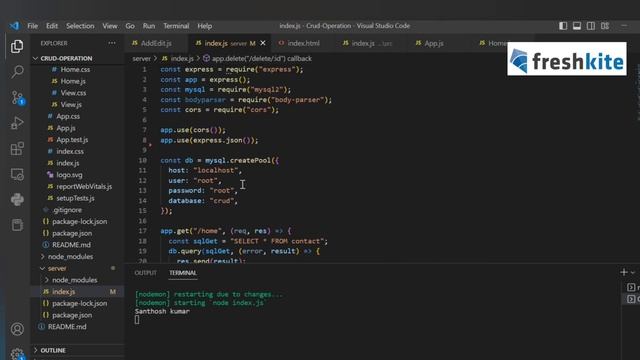The image size is (640, 360).
Task: Open the activity bar icon below Python
Action: (17, 225)
